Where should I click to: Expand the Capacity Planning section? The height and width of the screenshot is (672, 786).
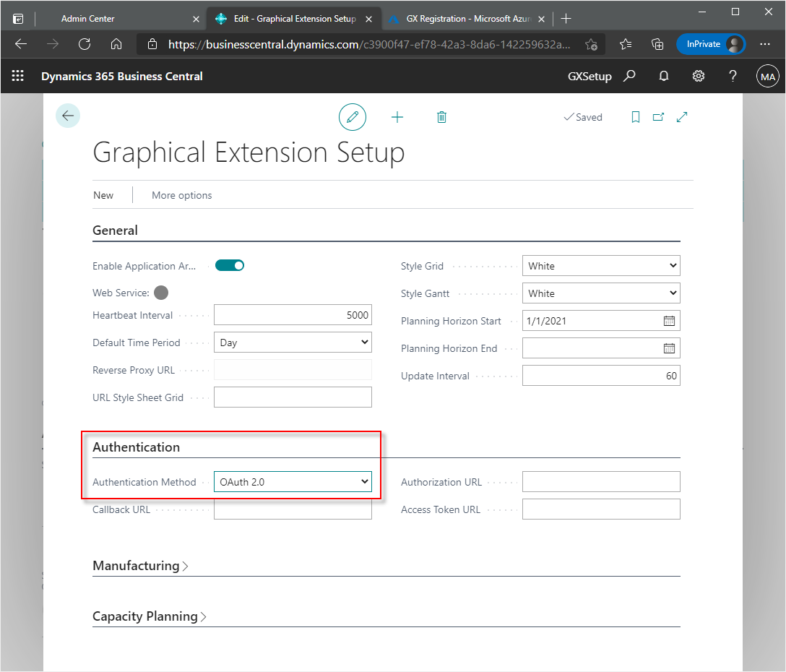coord(150,616)
